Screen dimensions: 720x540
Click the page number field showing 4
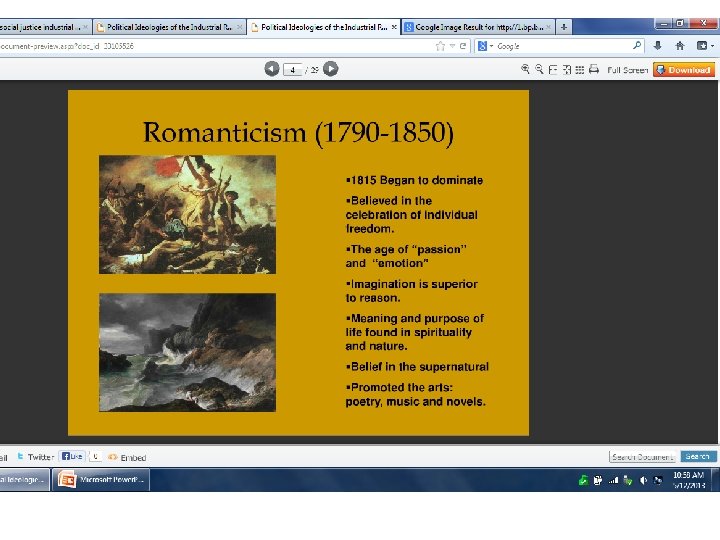pos(292,70)
